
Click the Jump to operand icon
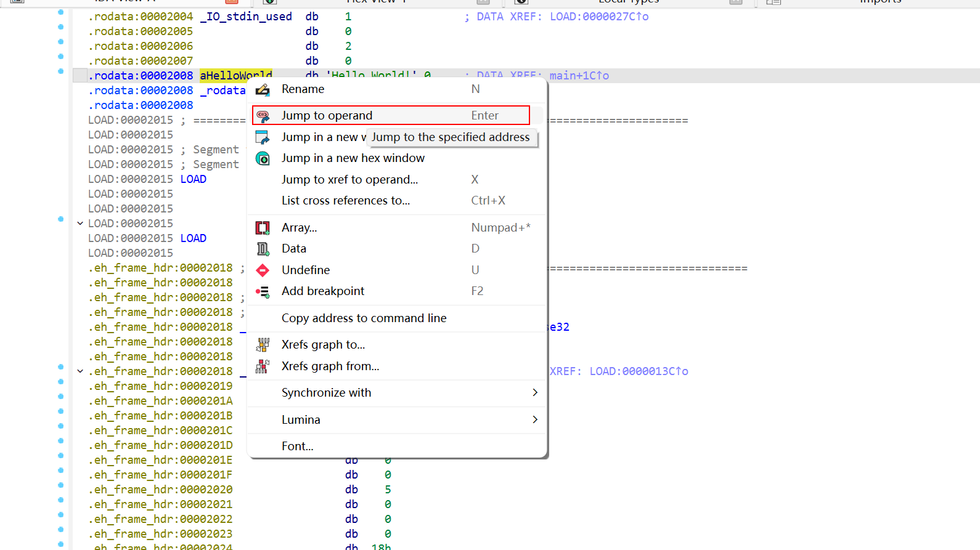(263, 116)
